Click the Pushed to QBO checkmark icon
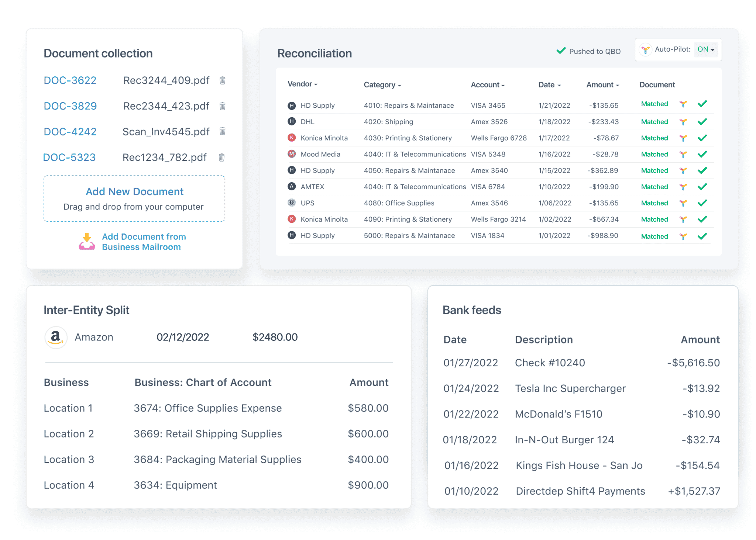This screenshot has width=756, height=540. (x=561, y=51)
